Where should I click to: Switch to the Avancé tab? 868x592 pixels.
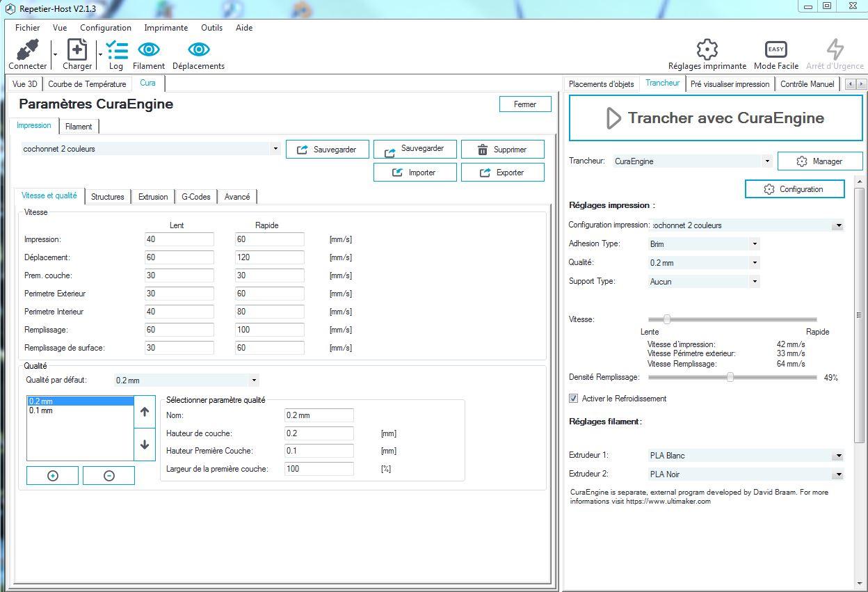[237, 197]
